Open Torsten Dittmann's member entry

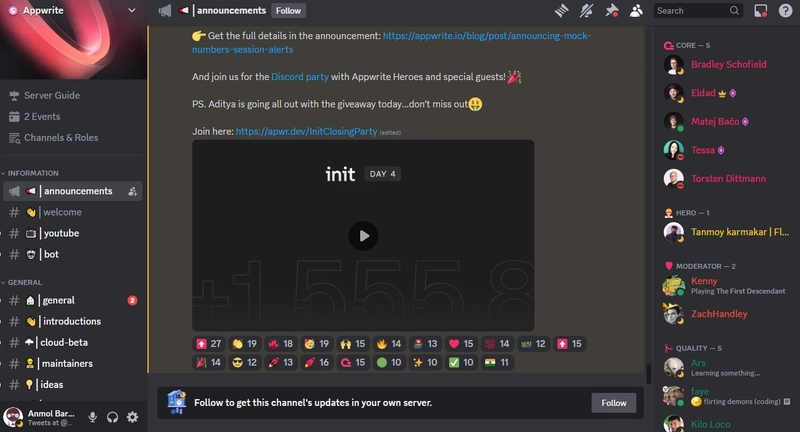point(728,179)
